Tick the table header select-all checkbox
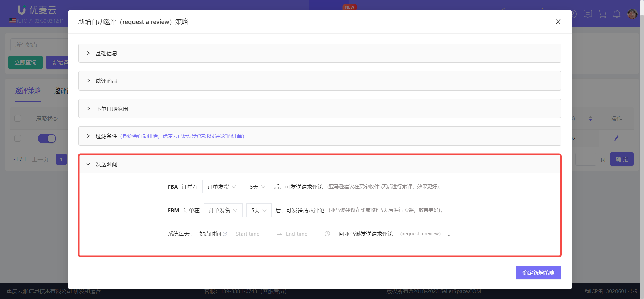 coord(18,118)
